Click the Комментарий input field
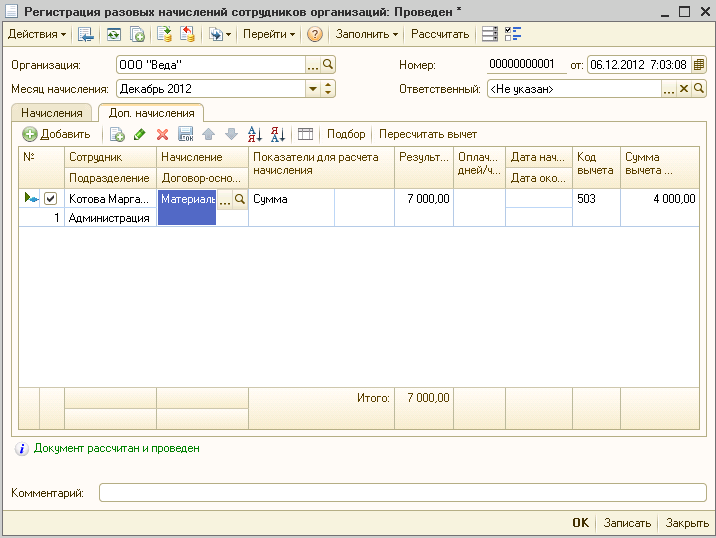The image size is (716, 538). [x=403, y=492]
